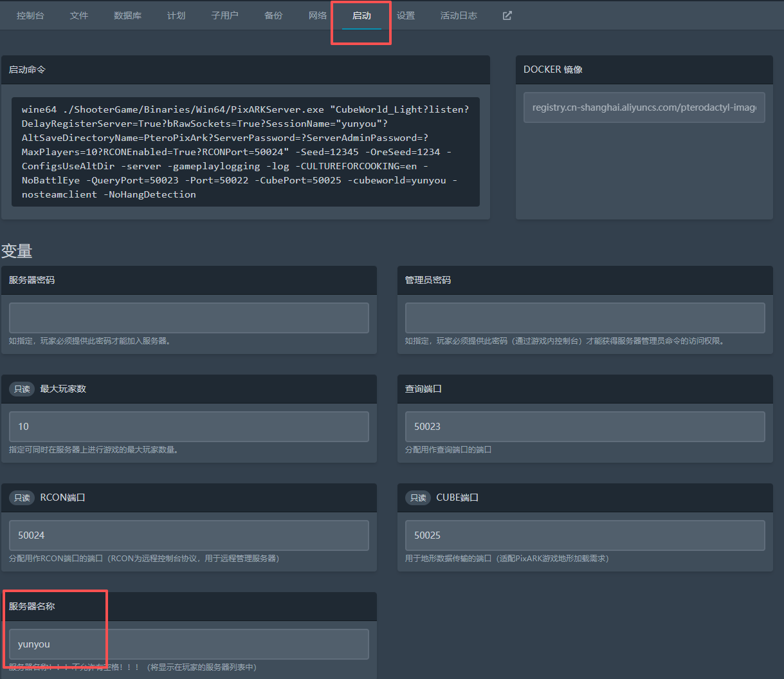Open the 网络 tab
This screenshot has width=784, height=679.
pos(318,16)
